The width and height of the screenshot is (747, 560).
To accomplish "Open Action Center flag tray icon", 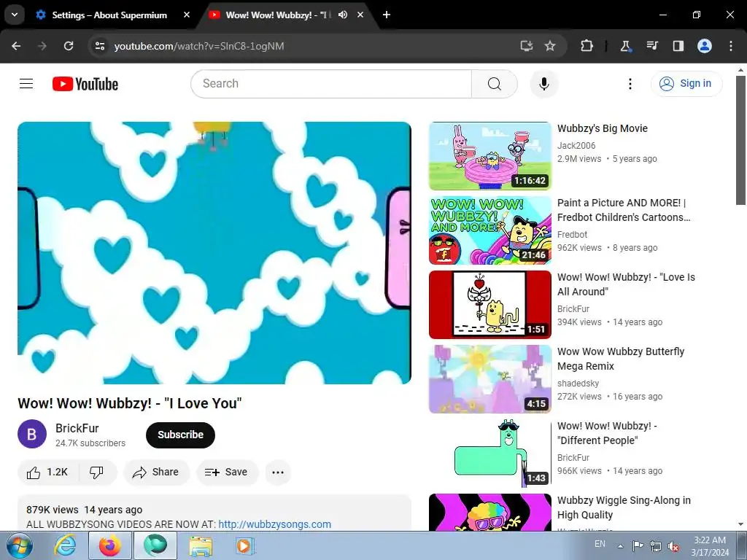I will (x=638, y=545).
